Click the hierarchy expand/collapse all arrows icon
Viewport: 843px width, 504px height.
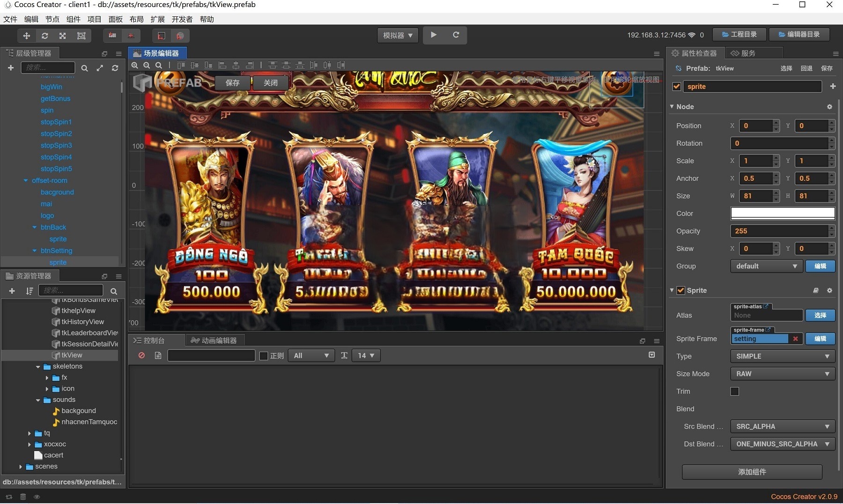coord(100,68)
